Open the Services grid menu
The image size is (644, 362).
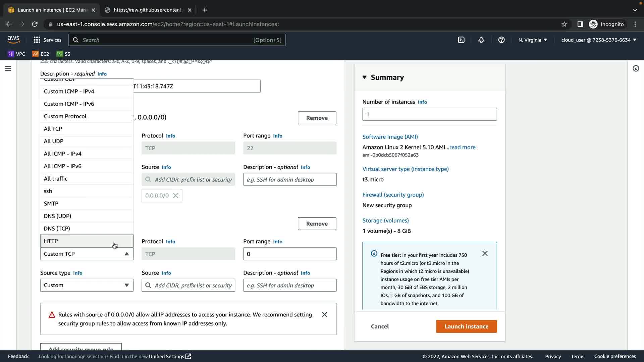tap(47, 40)
